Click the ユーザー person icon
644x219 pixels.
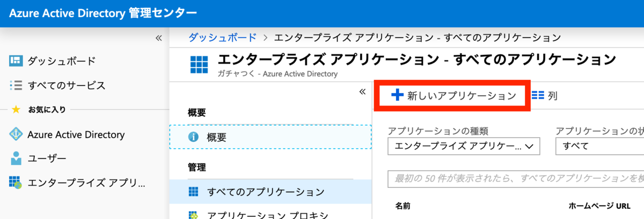[x=16, y=158]
